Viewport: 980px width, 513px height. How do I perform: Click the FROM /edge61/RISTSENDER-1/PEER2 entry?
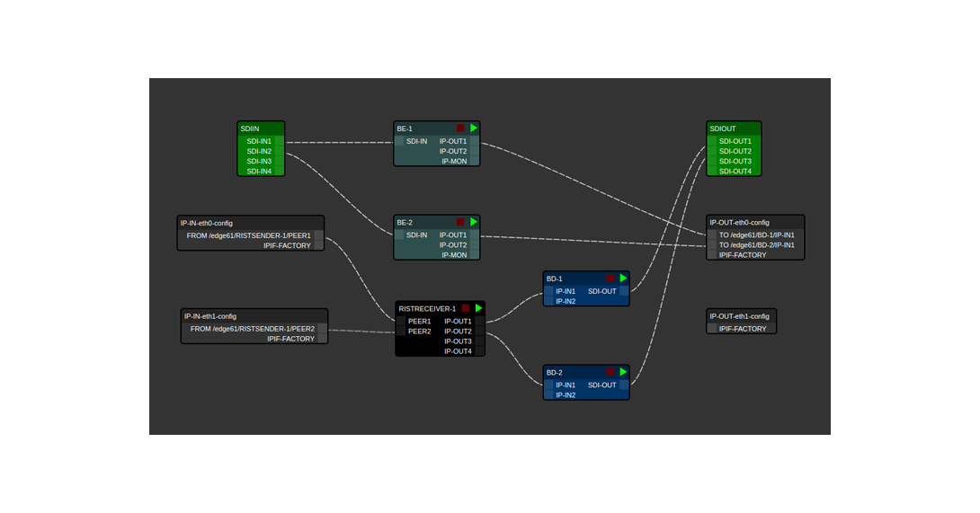click(253, 329)
